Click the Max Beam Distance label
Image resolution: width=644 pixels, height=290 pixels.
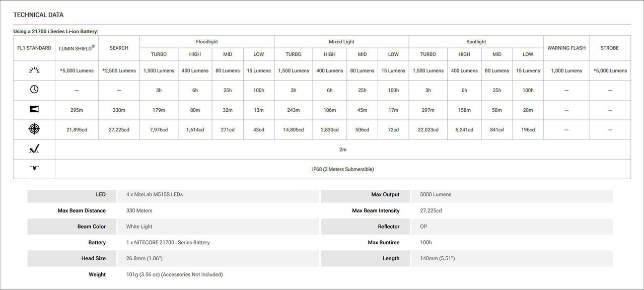tap(82, 210)
